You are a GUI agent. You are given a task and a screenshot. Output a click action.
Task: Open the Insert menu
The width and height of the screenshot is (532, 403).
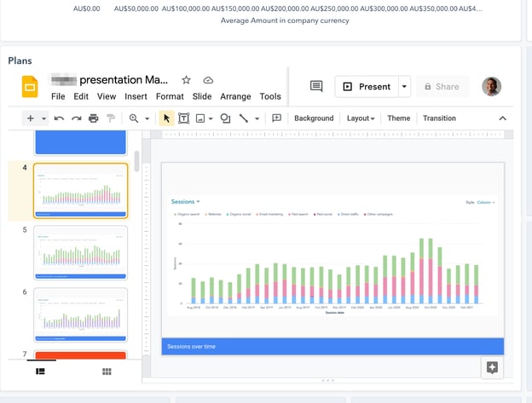[136, 96]
